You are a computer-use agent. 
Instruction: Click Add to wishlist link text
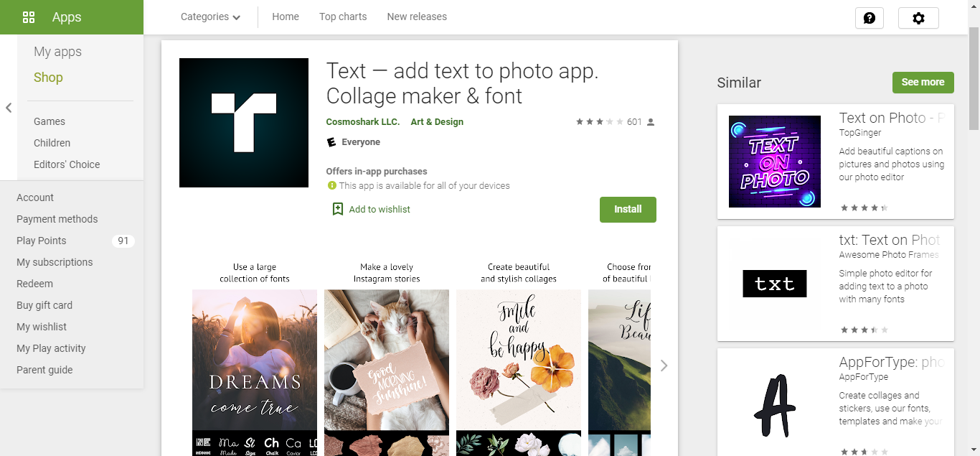pyautogui.click(x=380, y=210)
